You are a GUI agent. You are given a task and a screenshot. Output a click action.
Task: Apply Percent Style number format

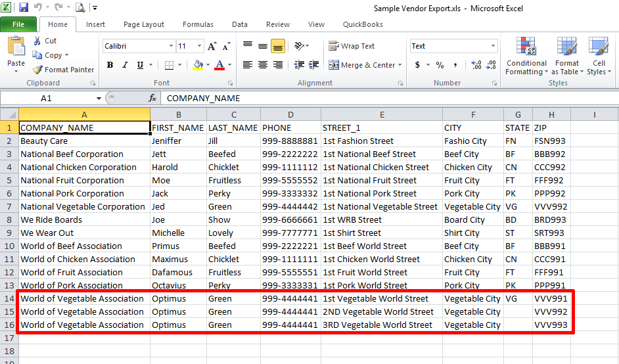tap(440, 65)
